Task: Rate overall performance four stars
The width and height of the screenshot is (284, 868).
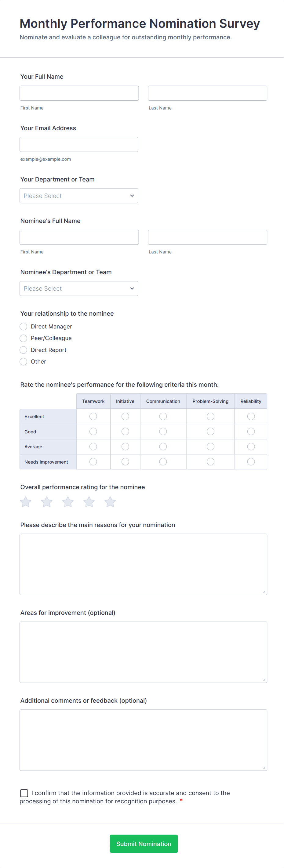Action: [89, 502]
